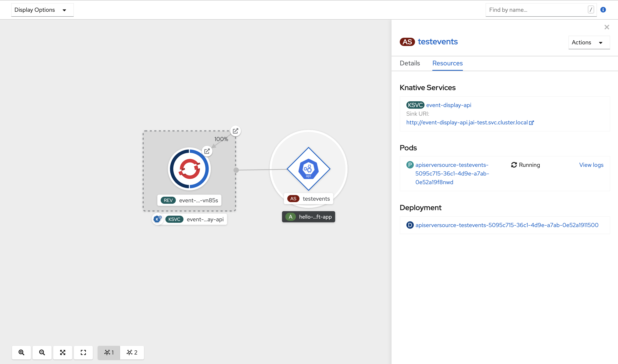Screen dimensions: 618x364
Task: Open the URL decorator on the service group
Action: [236, 131]
